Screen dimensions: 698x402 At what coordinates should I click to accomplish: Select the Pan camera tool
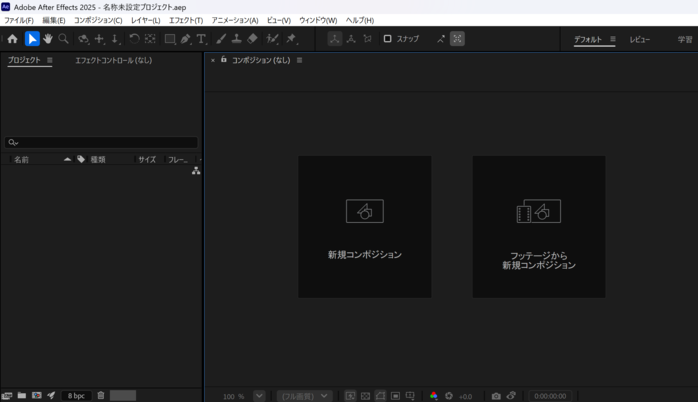click(99, 39)
